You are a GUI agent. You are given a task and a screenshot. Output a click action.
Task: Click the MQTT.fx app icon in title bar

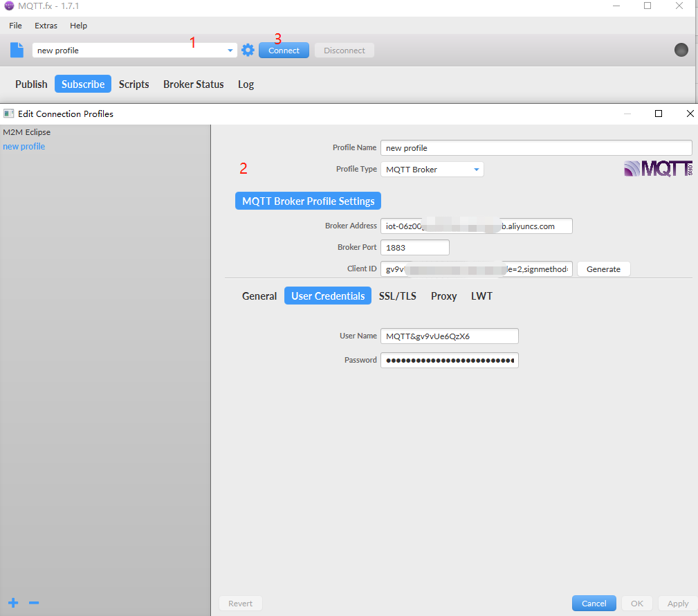coord(9,6)
